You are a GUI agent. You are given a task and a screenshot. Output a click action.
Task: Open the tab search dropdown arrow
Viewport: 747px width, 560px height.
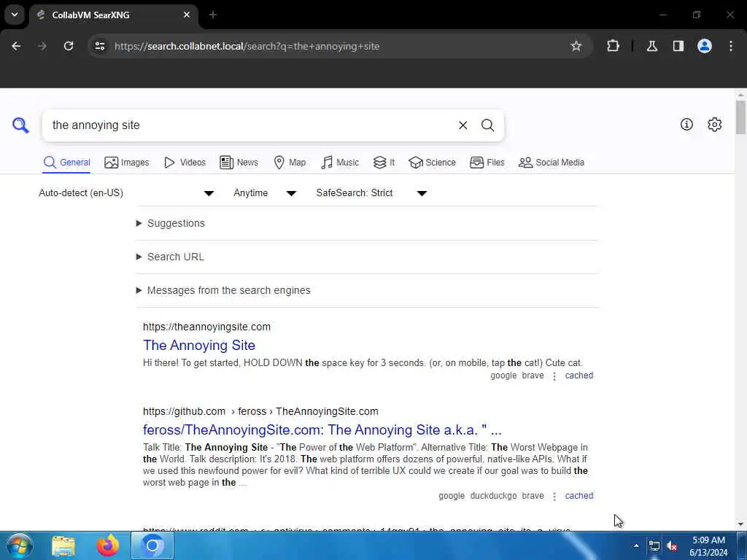(15, 15)
